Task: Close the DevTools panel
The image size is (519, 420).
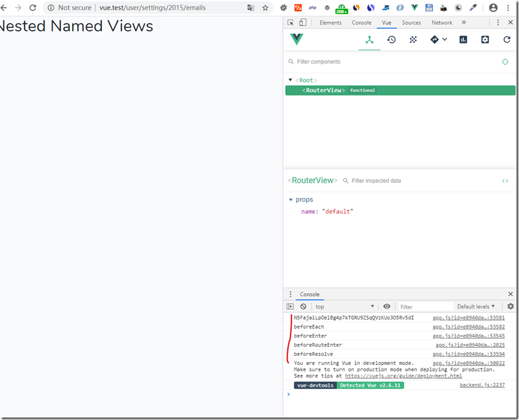Action: click(510, 23)
